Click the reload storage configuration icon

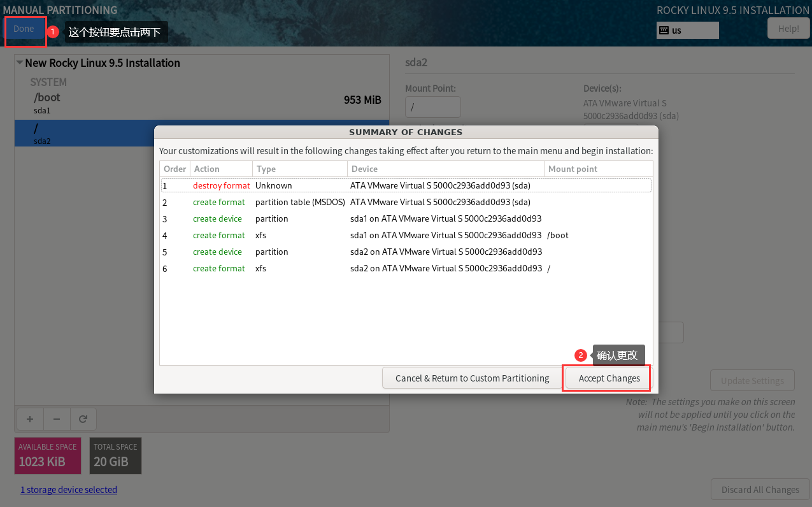83,419
